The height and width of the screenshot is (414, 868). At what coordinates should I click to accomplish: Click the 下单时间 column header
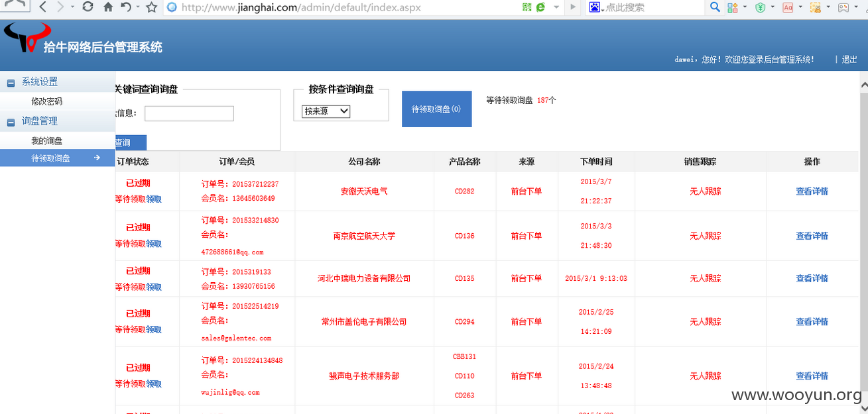pyautogui.click(x=596, y=161)
